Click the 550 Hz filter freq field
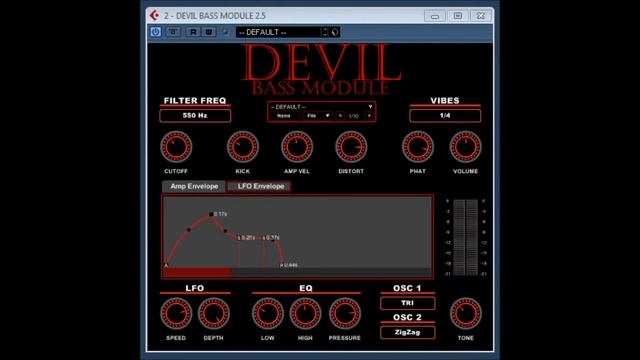 tap(195, 116)
